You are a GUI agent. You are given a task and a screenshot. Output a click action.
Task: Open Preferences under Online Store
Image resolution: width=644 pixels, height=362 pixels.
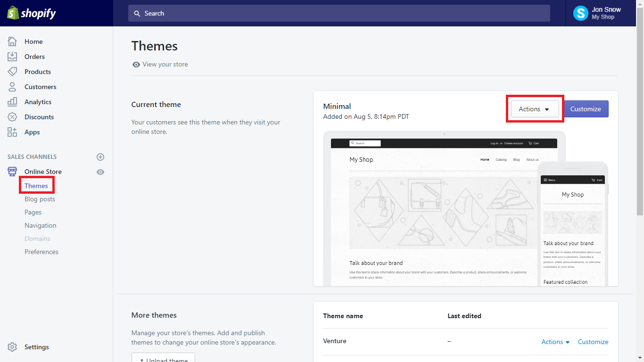tap(41, 252)
